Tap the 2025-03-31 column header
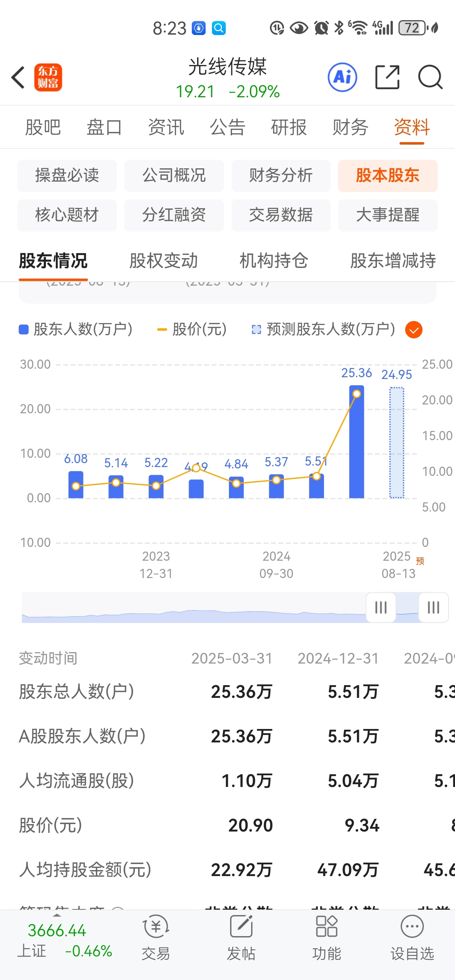 pos(232,658)
